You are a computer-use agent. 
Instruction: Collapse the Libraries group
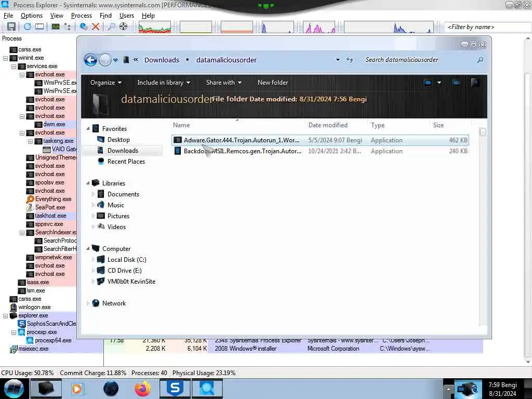point(88,183)
